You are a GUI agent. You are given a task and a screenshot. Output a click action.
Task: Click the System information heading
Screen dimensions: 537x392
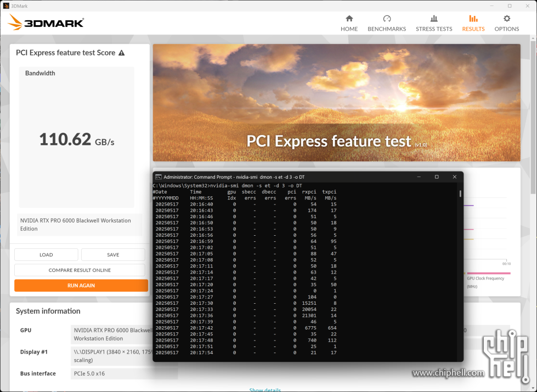48,311
